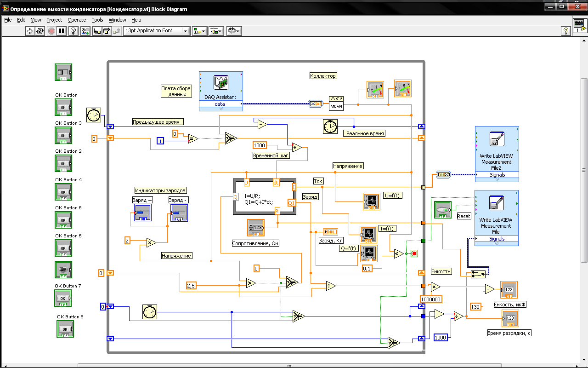Click the Run arrow in toolbar
This screenshot has height=368, width=588.
click(x=30, y=31)
